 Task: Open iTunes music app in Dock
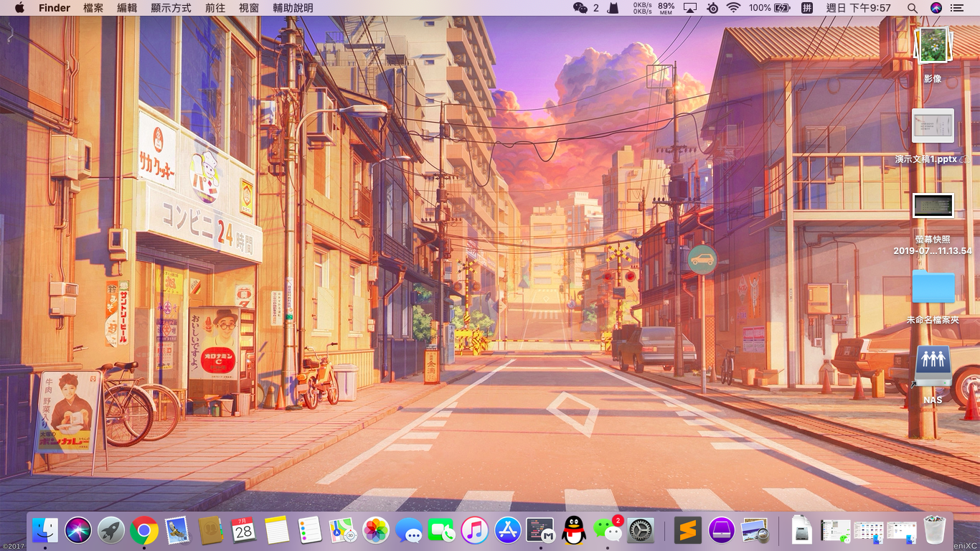(475, 531)
